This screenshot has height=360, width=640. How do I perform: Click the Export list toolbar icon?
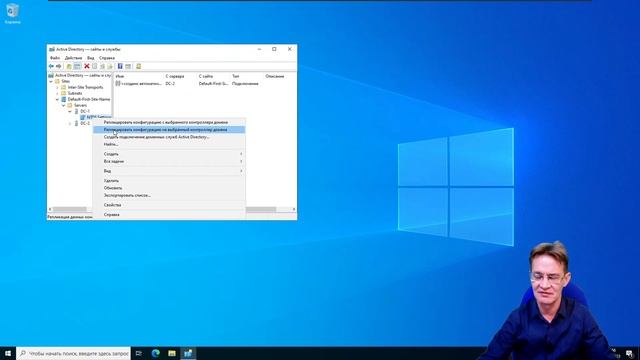coord(110,66)
